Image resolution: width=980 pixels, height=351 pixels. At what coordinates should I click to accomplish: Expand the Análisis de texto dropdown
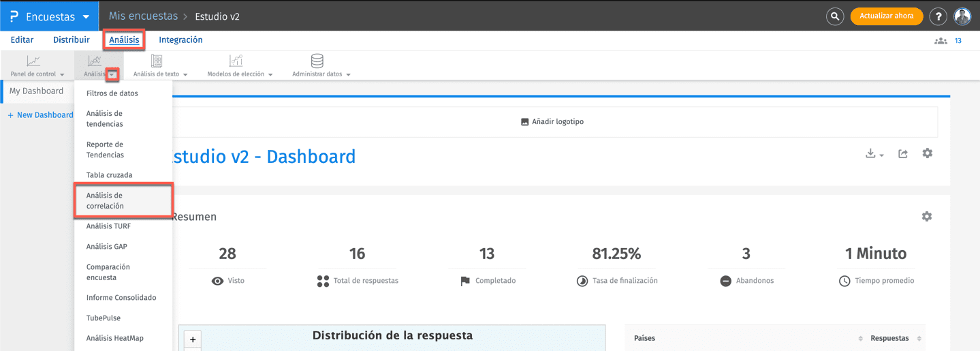tap(185, 74)
